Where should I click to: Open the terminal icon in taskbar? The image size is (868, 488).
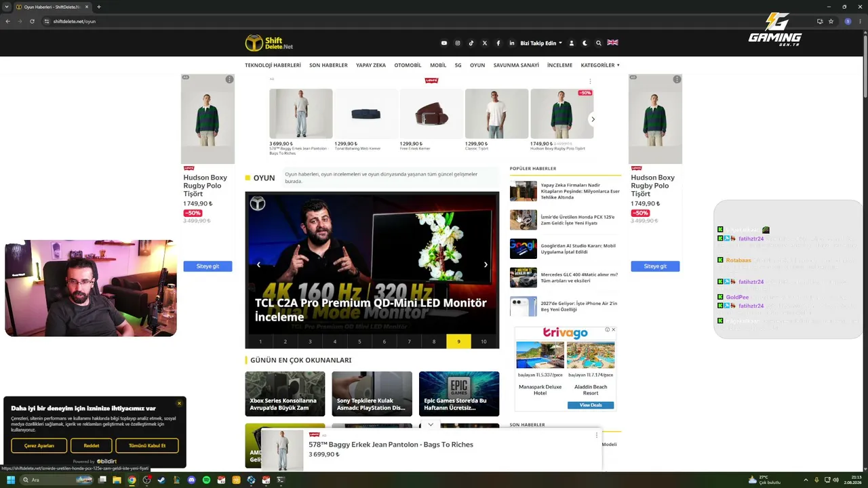click(281, 480)
